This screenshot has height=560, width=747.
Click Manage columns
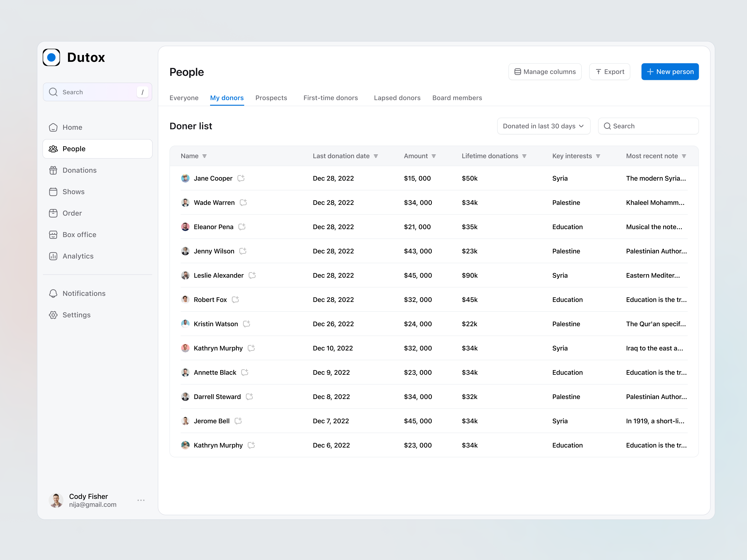(x=545, y=72)
